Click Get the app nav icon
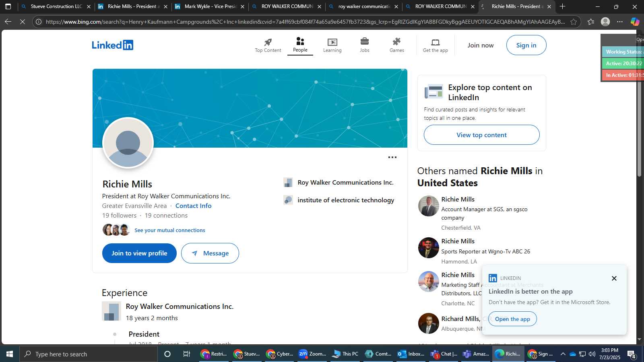The width and height of the screenshot is (644, 362). coord(435,45)
